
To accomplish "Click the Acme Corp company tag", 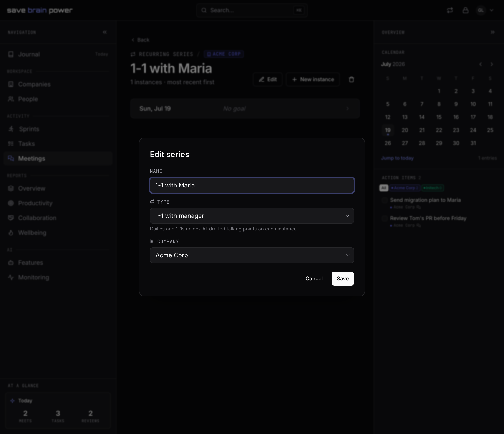I will tap(224, 54).
